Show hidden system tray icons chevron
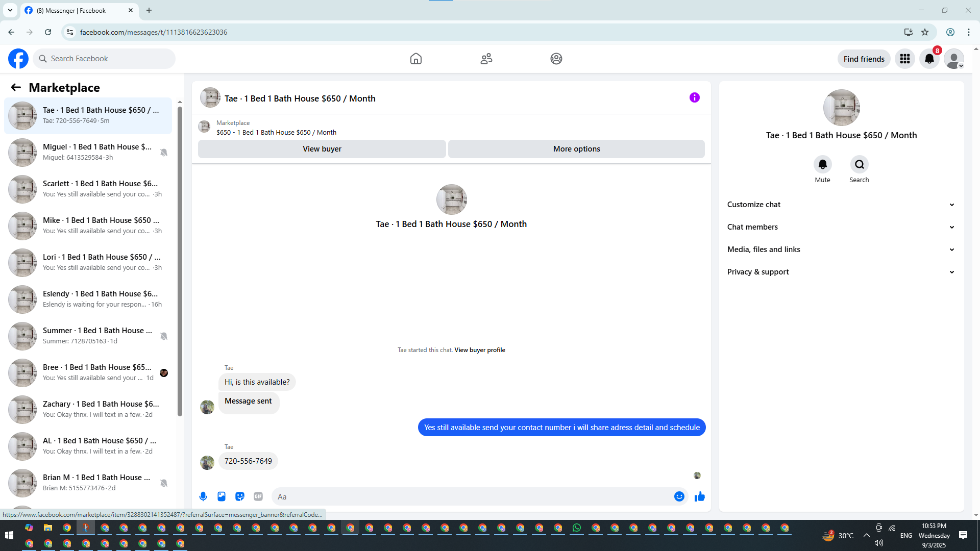 pyautogui.click(x=867, y=535)
